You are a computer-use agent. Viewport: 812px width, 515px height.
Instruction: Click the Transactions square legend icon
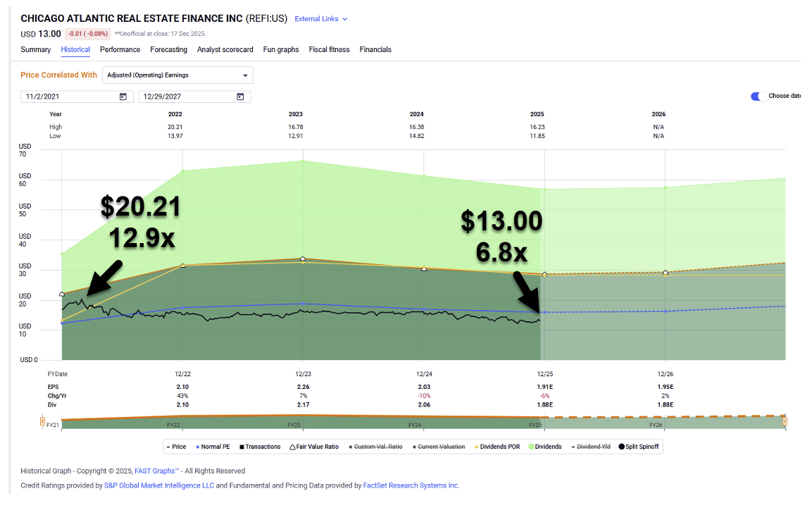point(241,447)
